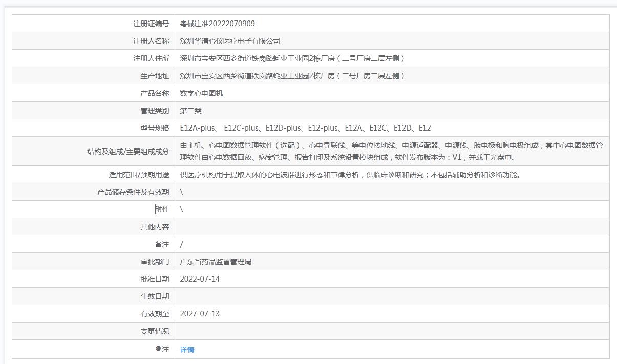Viewport: 617px width, 364px height.
Task: Click the 适用范围/预期用途 label
Action: 139,175
